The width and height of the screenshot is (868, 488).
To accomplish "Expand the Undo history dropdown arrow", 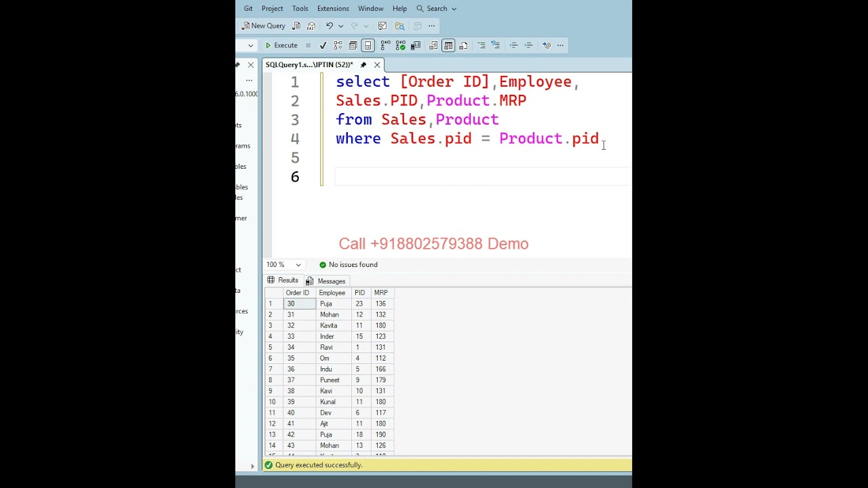I will (340, 26).
